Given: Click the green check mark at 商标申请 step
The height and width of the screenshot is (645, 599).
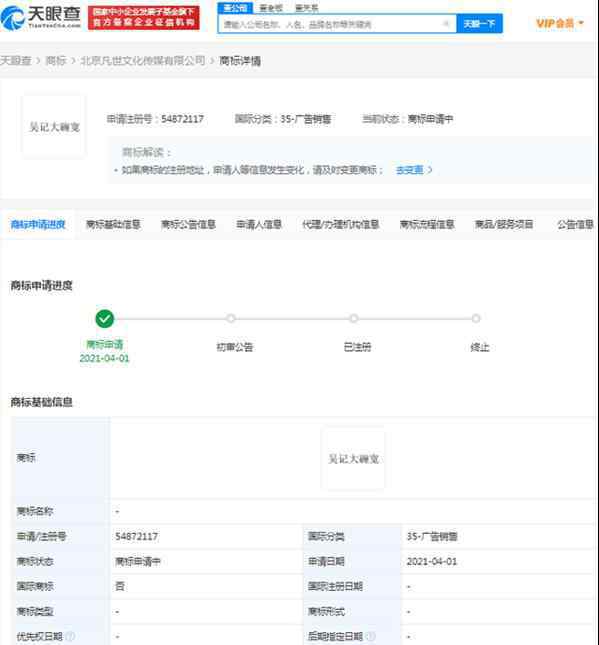Looking at the screenshot, I should coord(104,319).
